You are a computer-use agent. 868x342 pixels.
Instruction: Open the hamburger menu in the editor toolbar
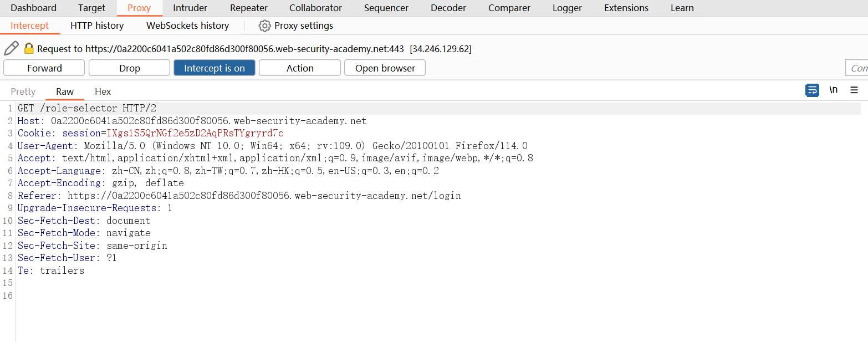pyautogui.click(x=854, y=90)
